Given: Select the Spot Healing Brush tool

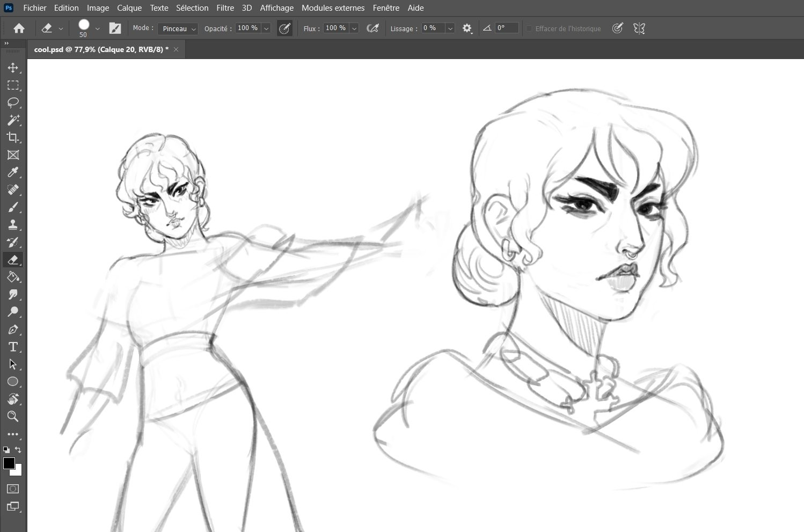Looking at the screenshot, I should (13, 190).
